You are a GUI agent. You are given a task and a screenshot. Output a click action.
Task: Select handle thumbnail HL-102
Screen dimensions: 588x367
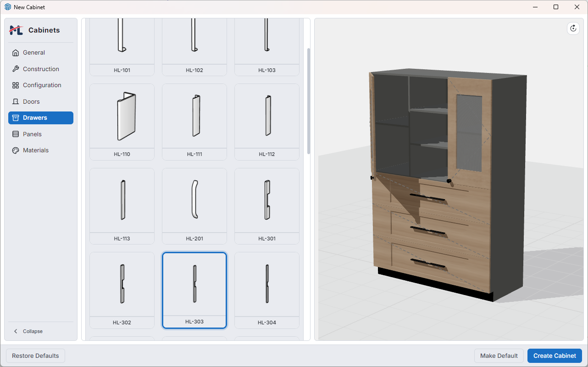[194, 47]
